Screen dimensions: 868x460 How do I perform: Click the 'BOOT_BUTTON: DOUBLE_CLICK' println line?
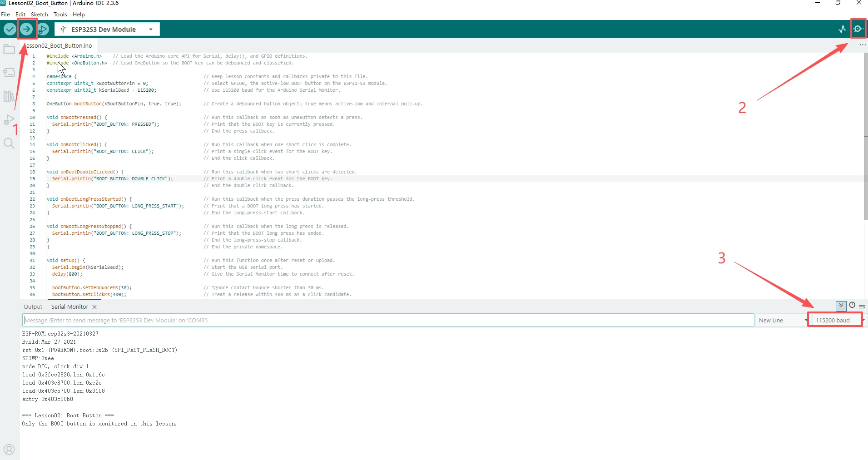click(112, 179)
